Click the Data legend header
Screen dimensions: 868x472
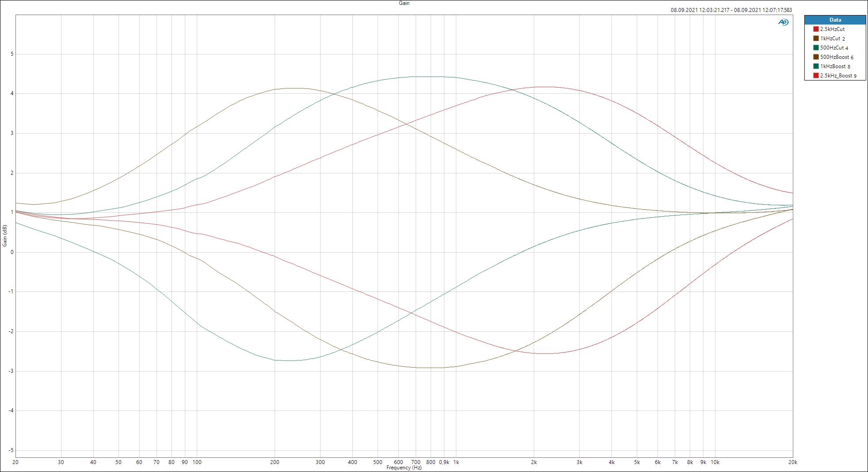[x=835, y=20]
